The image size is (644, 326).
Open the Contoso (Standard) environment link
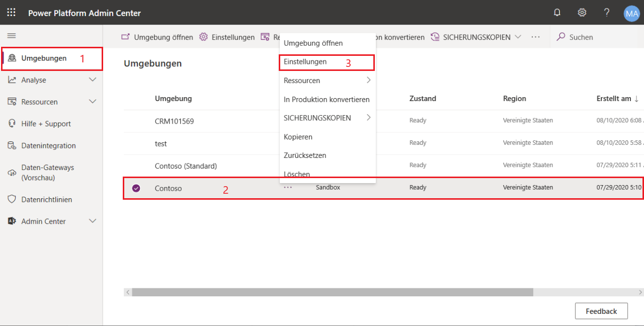pos(186,166)
